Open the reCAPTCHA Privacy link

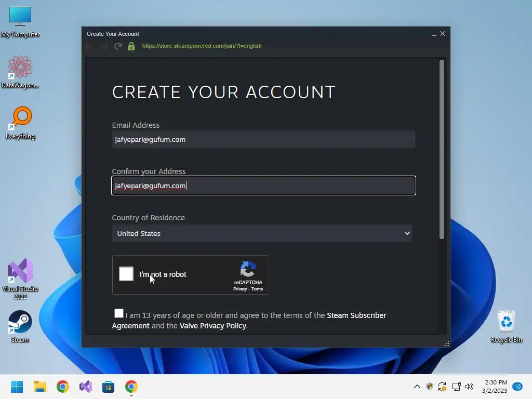point(240,289)
